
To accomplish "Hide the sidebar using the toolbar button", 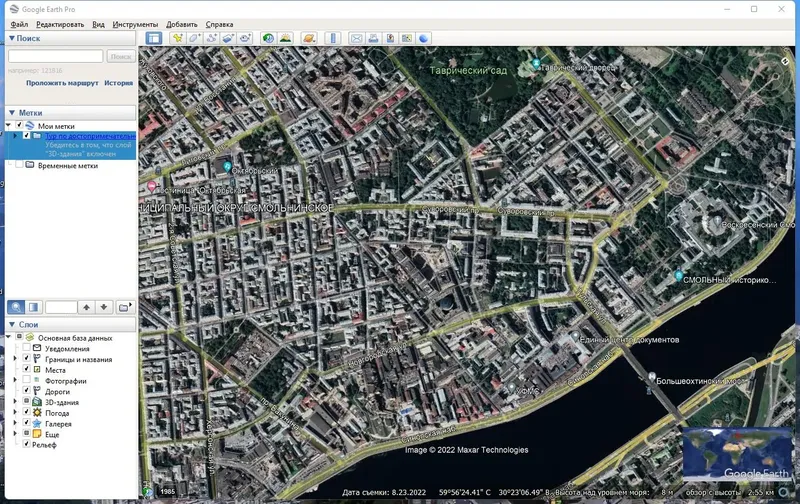I will point(154,38).
